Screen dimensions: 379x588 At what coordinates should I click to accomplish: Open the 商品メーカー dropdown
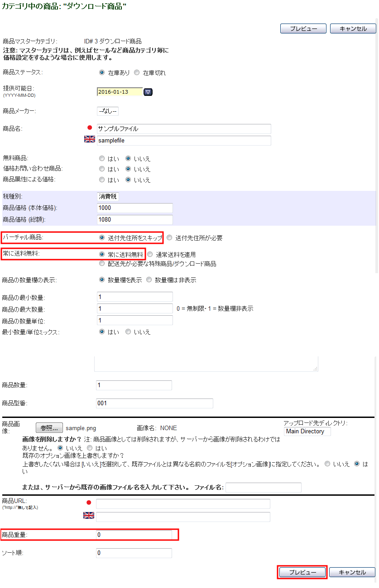(x=108, y=111)
